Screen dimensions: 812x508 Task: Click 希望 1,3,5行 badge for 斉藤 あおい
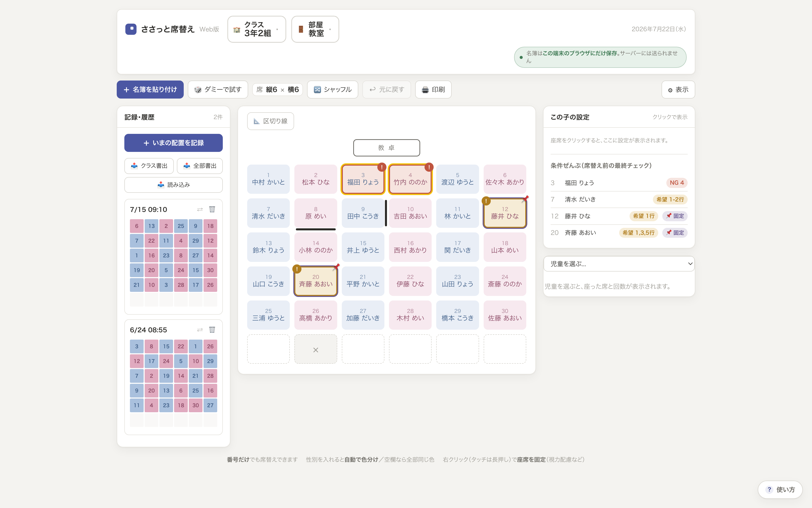638,232
